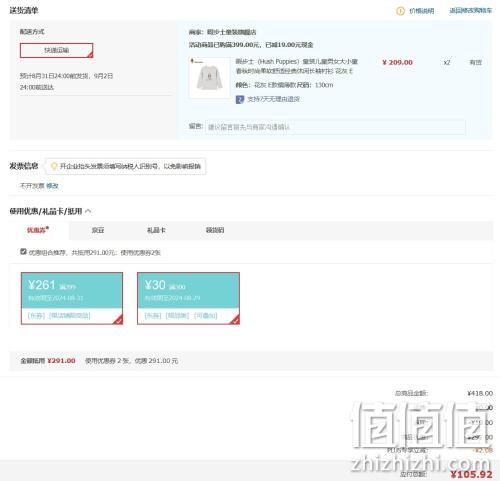Image resolution: width=500 pixels, height=481 pixels.
Task: Return to edit shopping cart link
Action: (470, 11)
